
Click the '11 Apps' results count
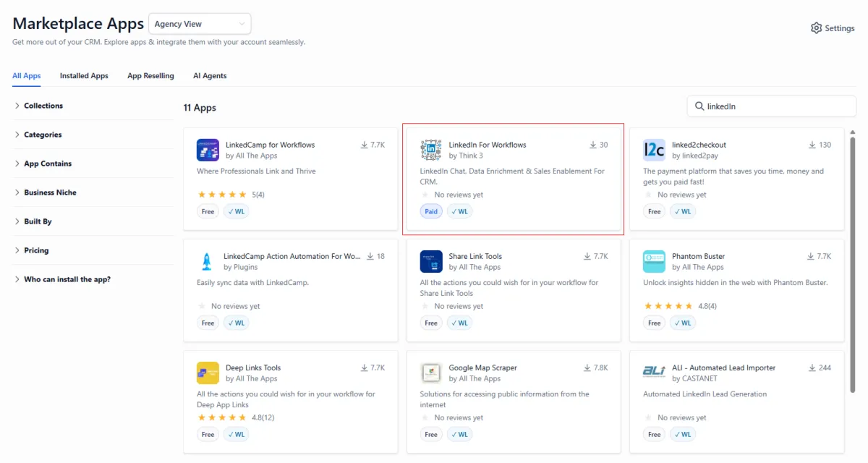pos(200,108)
